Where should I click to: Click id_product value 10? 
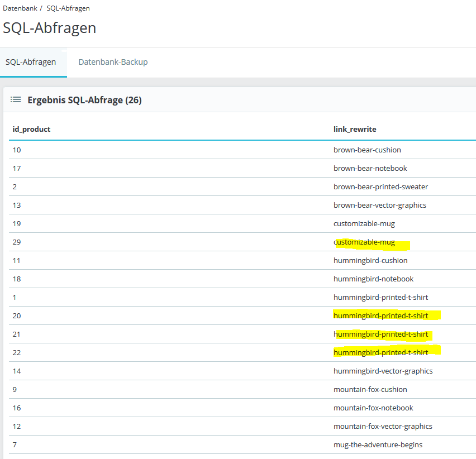(x=17, y=150)
